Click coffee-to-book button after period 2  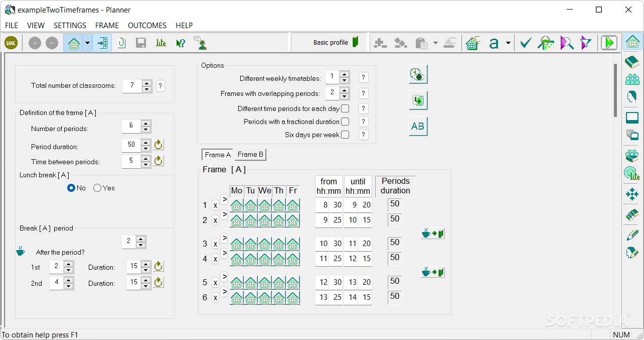pyautogui.click(x=433, y=234)
